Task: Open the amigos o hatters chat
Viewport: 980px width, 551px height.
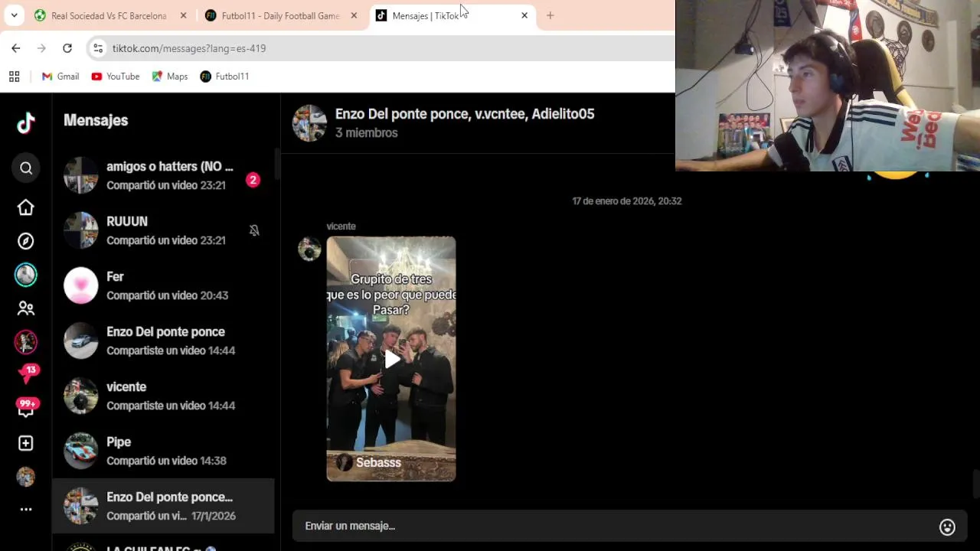Action: pos(163,175)
